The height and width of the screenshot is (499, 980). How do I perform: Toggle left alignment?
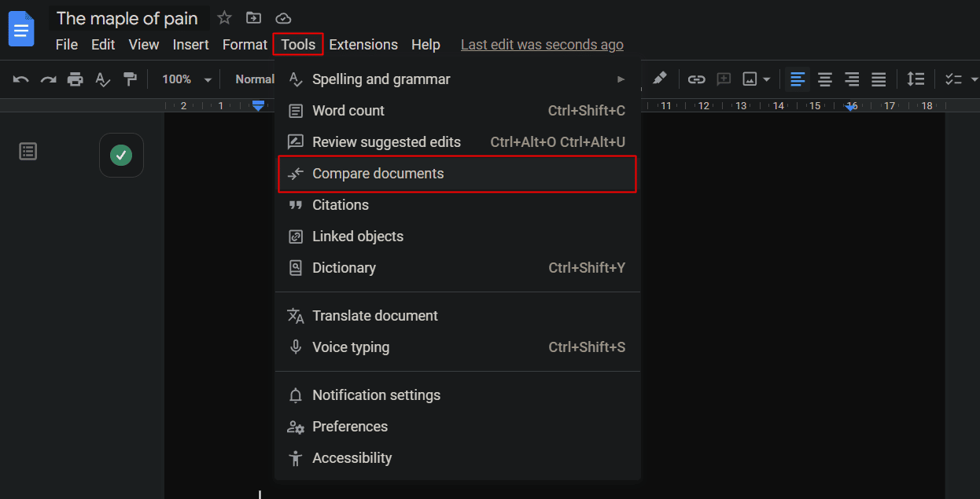pyautogui.click(x=798, y=79)
